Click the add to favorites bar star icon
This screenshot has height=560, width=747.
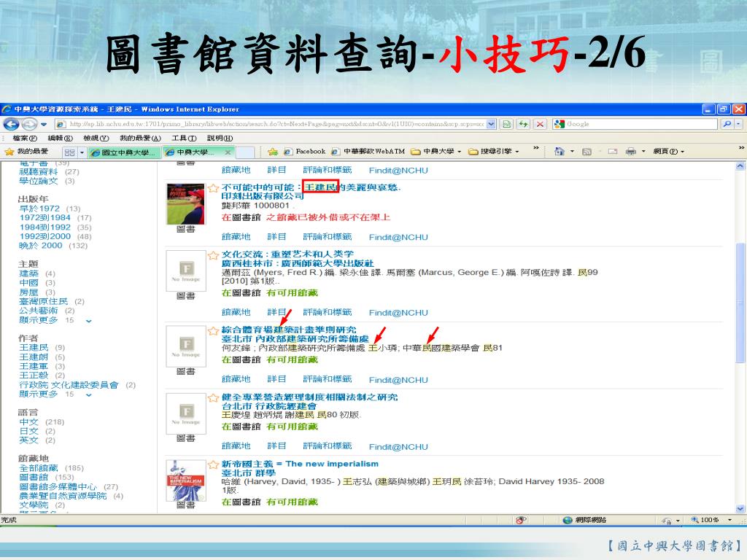tap(273, 152)
